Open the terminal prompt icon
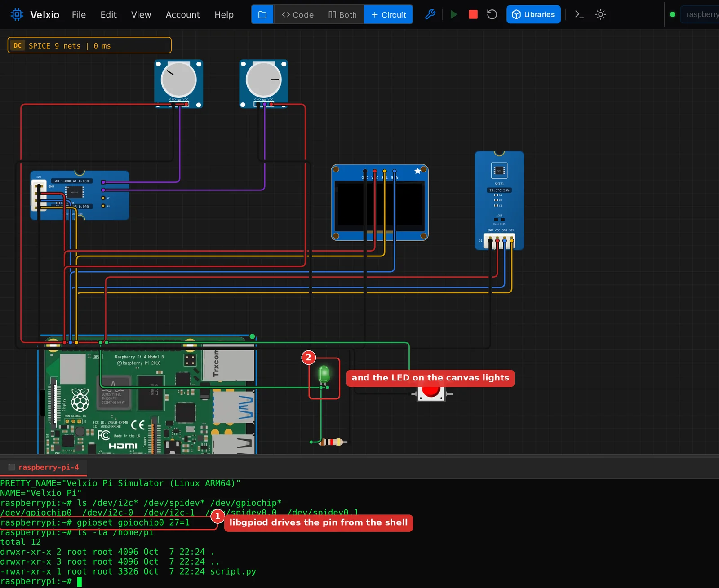Image resolution: width=719 pixels, height=588 pixels. (x=580, y=14)
